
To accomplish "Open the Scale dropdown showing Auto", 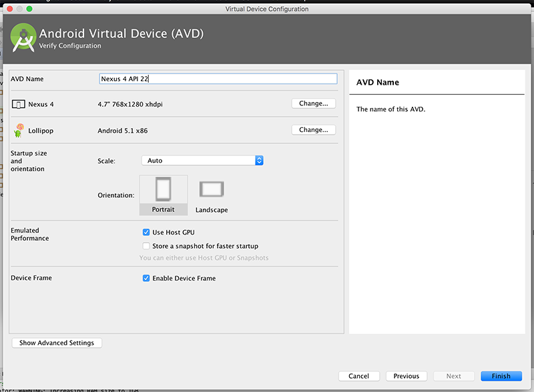I will click(200, 160).
